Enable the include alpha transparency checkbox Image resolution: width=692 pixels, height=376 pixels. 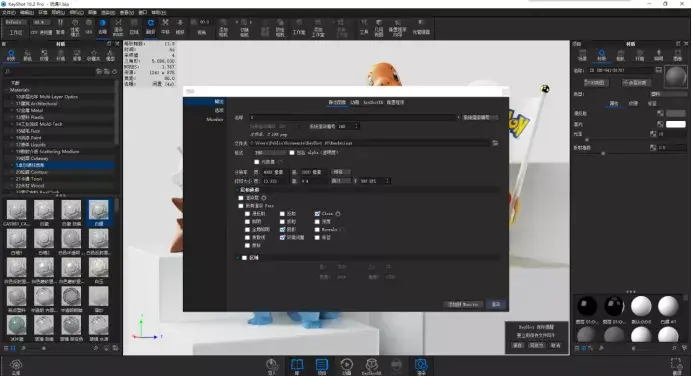(x=292, y=153)
